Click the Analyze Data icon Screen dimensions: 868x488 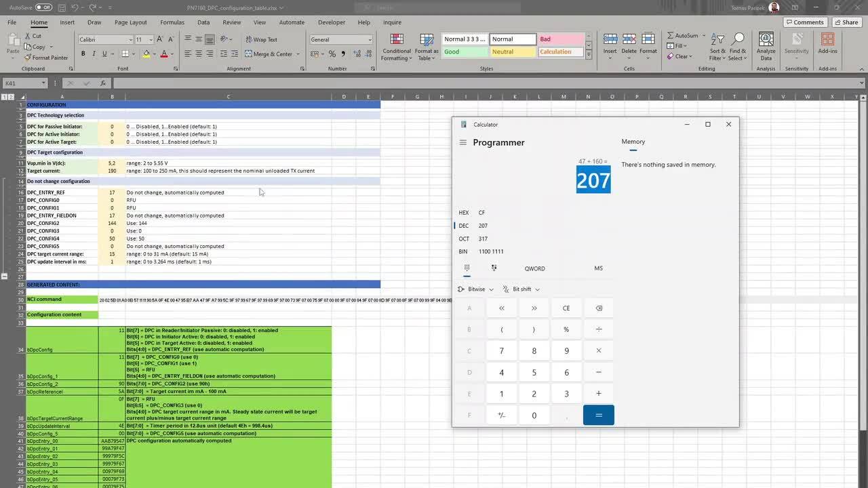tap(766, 46)
